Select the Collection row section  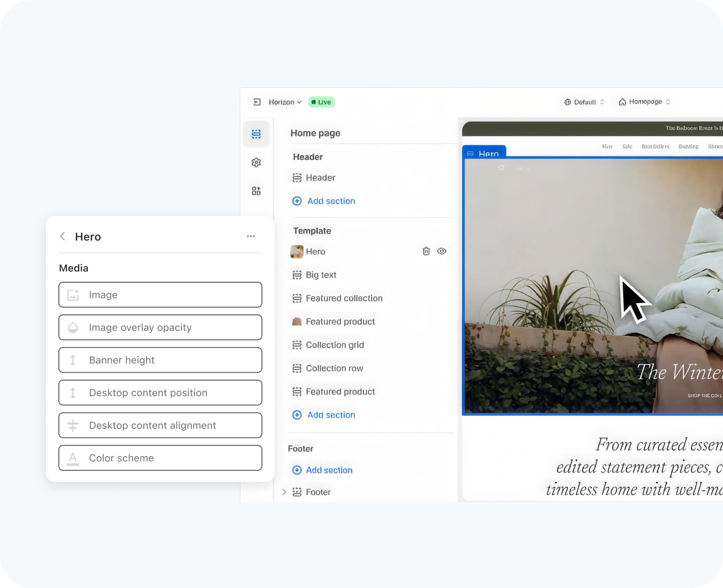click(x=328, y=368)
